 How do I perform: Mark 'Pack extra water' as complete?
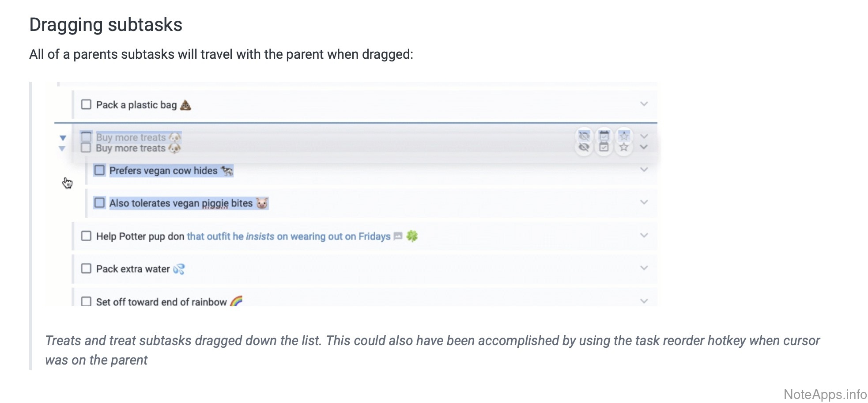(x=86, y=269)
